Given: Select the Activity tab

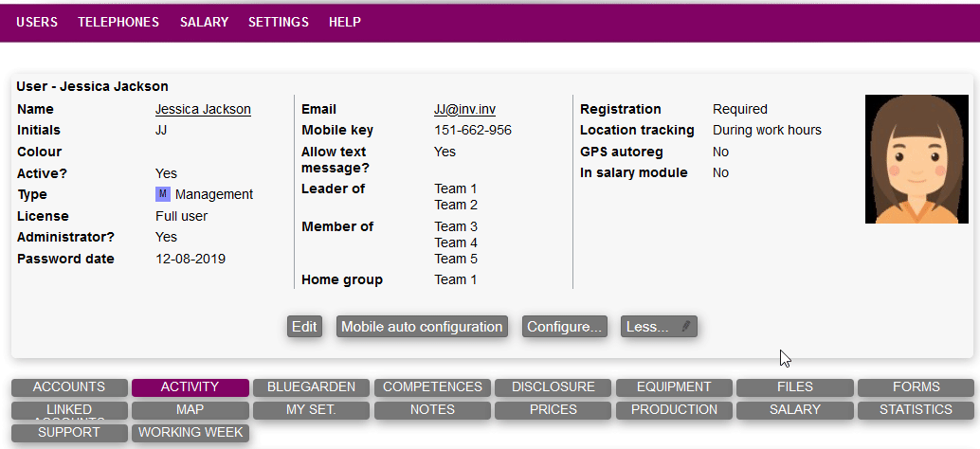Looking at the screenshot, I should tap(190, 387).
